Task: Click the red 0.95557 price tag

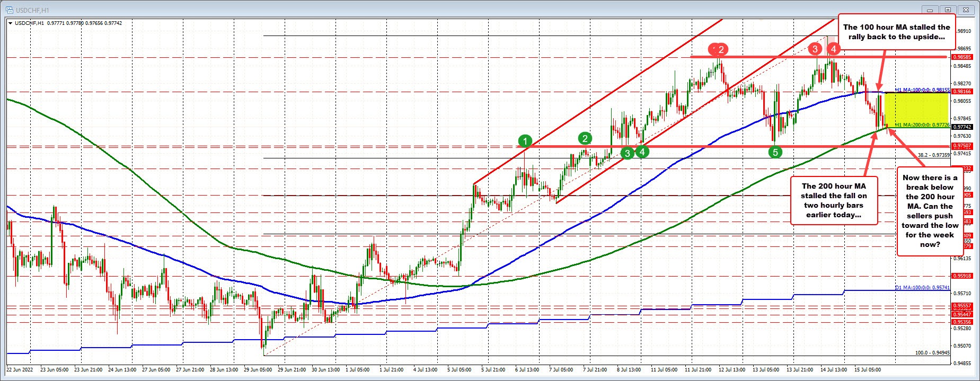Action: 962,306
